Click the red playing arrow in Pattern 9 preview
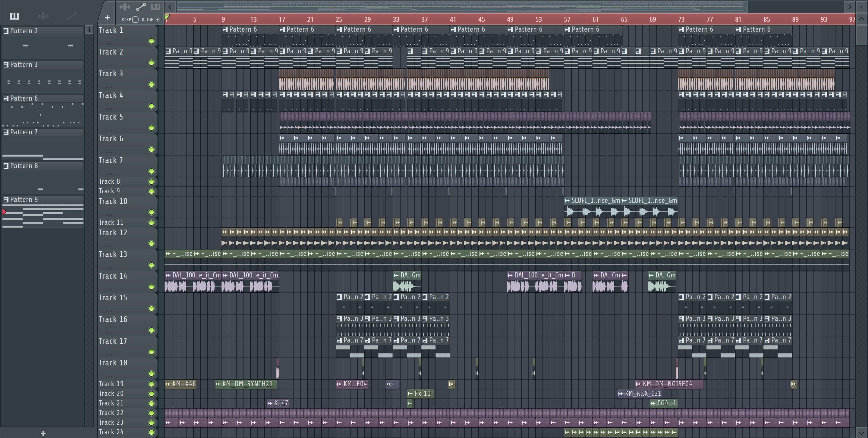 (4, 212)
